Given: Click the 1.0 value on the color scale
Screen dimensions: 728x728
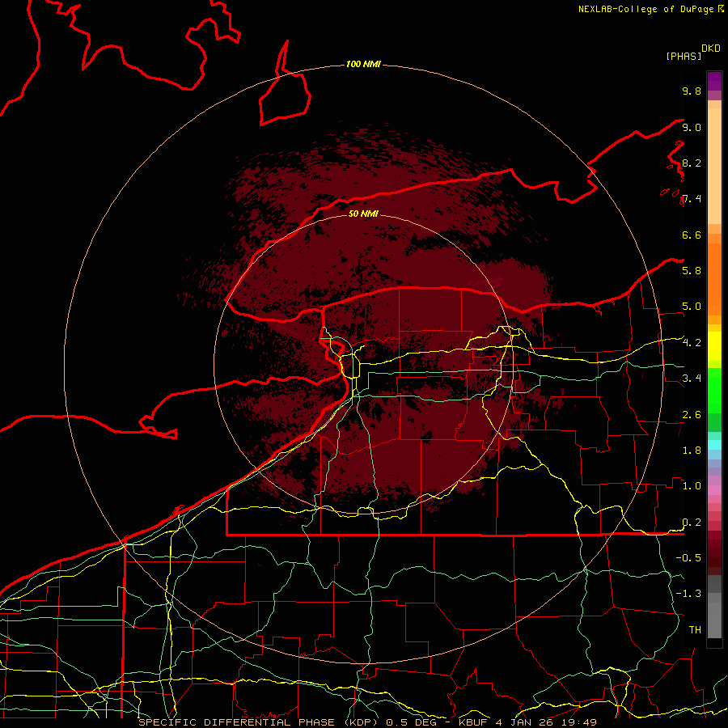Looking at the screenshot, I should tap(692, 486).
